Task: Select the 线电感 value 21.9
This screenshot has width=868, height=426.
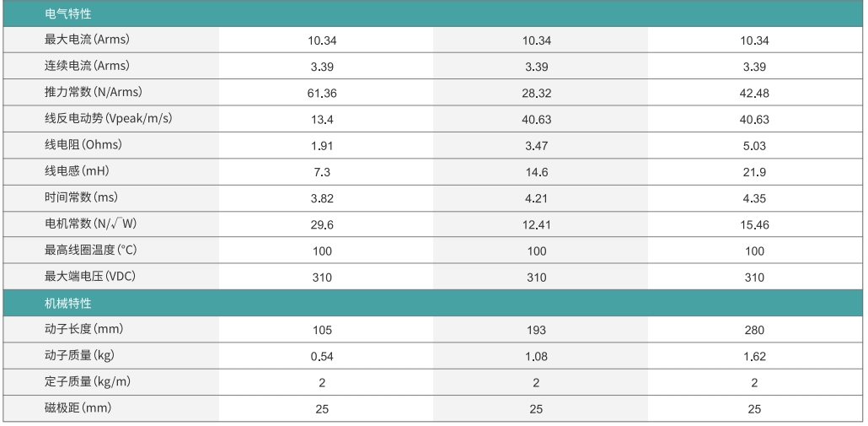Action: (754, 172)
